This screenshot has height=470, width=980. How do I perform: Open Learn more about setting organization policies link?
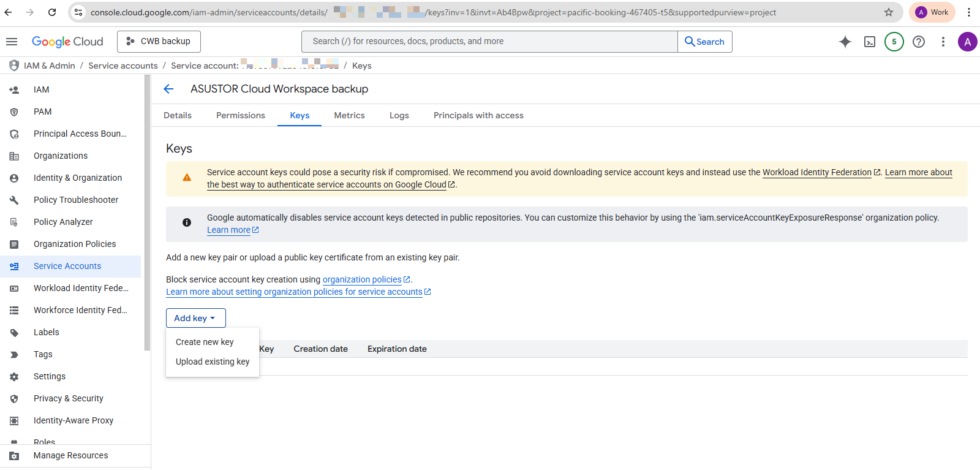click(298, 292)
